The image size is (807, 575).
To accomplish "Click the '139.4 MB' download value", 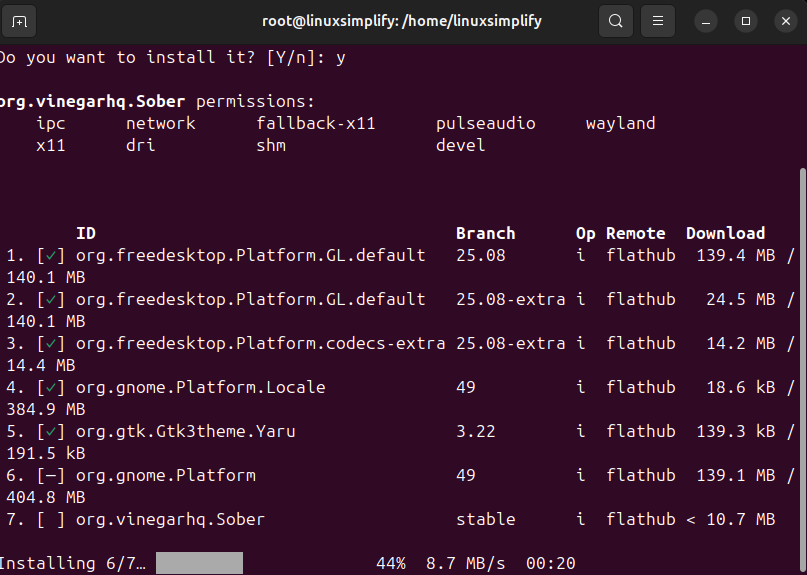I will (735, 255).
